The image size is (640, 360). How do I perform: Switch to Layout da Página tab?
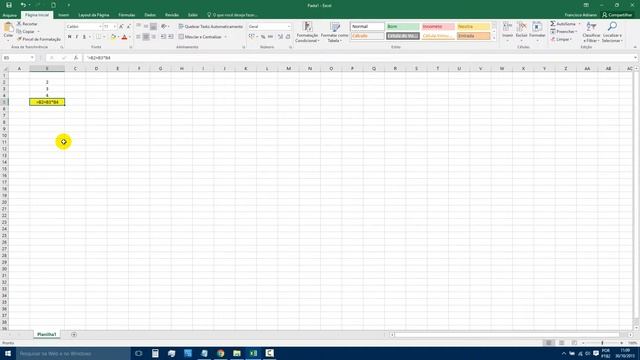(93, 15)
